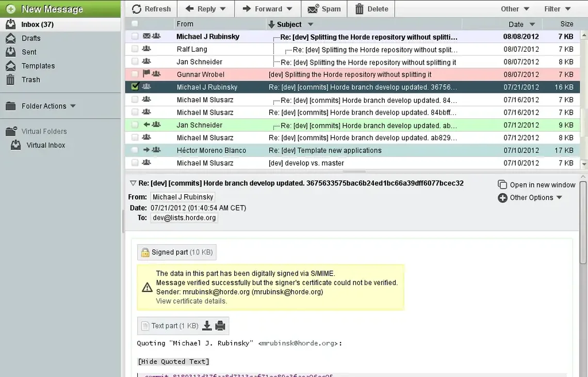The width and height of the screenshot is (588, 377).
Task: Download the Text part attachment
Action: click(x=207, y=325)
